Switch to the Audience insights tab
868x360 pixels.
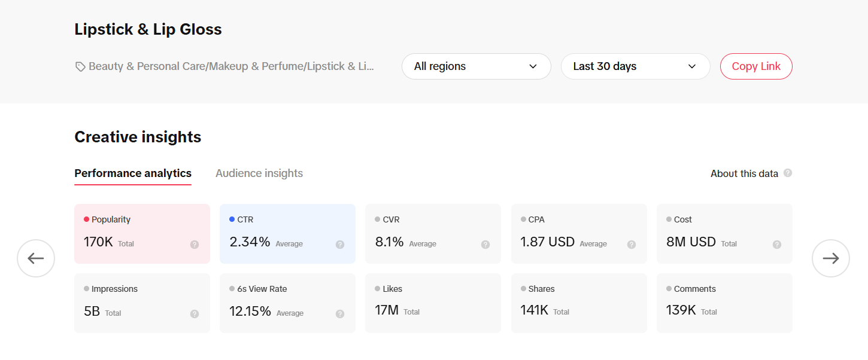259,173
